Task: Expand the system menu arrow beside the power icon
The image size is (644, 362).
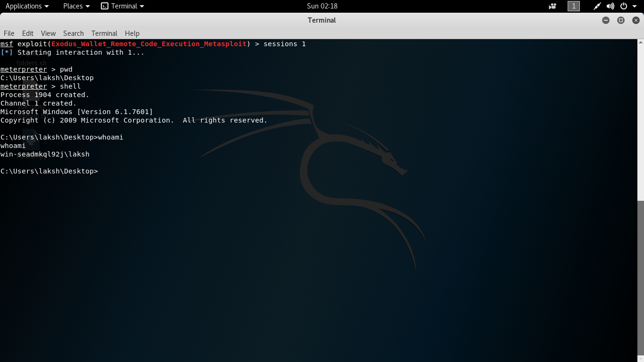Action: (x=635, y=6)
